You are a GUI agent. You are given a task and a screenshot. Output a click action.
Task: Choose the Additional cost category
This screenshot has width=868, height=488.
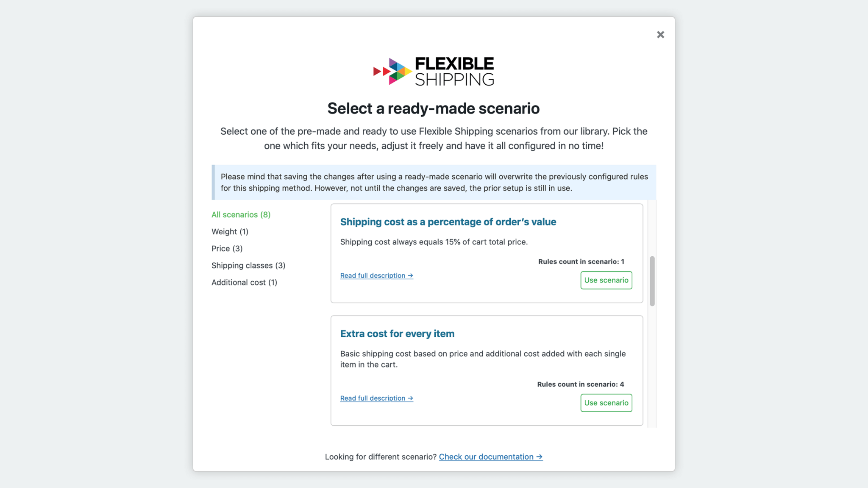click(244, 282)
